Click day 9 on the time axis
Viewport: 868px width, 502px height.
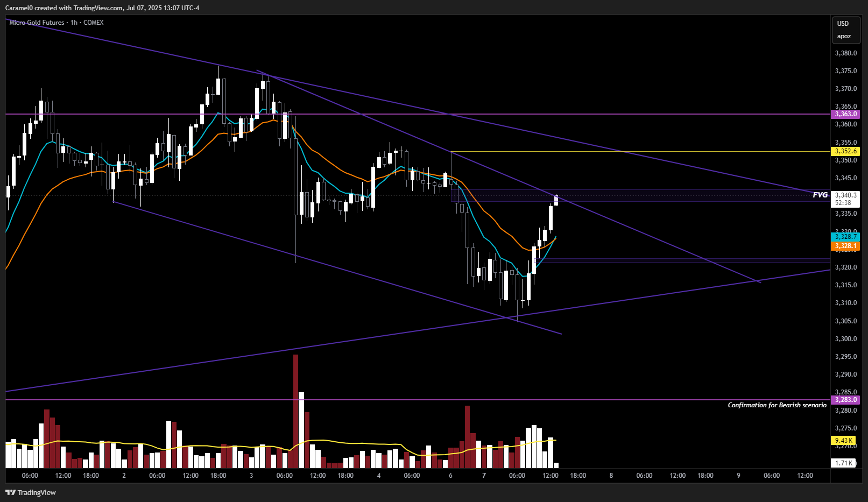[738, 476]
